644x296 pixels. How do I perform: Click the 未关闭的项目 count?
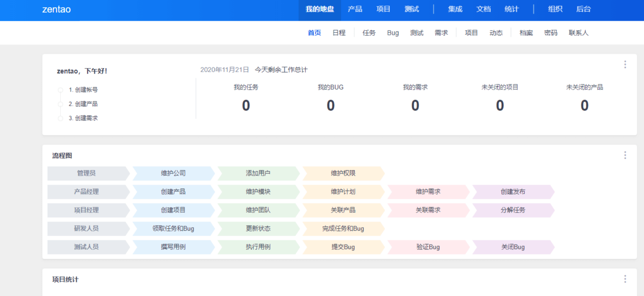500,105
